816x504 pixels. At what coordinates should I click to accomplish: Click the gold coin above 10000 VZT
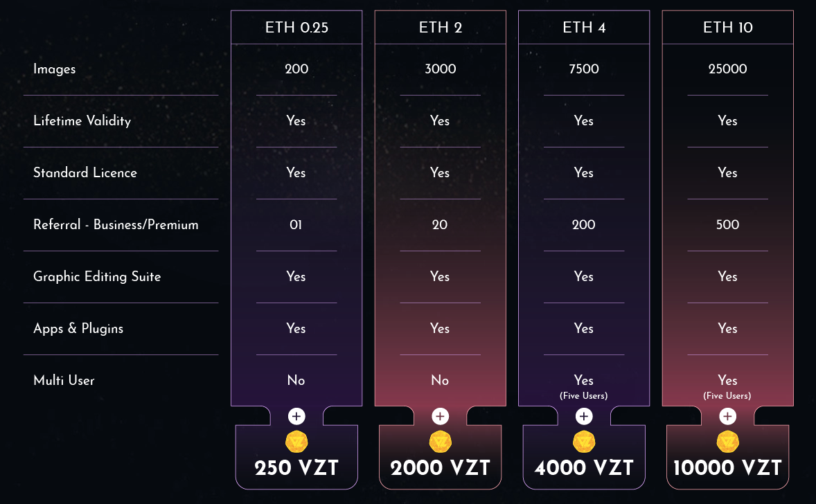[727, 442]
